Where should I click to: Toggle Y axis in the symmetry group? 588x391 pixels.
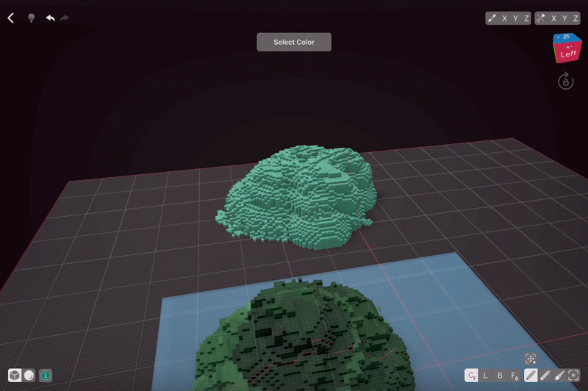516,18
